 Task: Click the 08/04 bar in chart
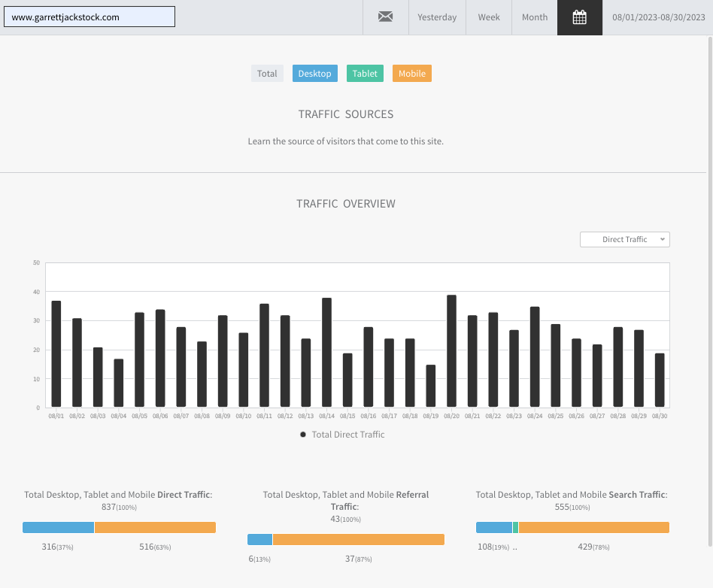[119, 383]
